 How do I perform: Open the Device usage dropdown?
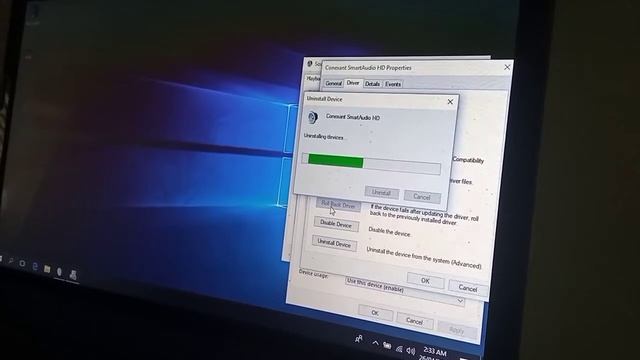point(405,291)
